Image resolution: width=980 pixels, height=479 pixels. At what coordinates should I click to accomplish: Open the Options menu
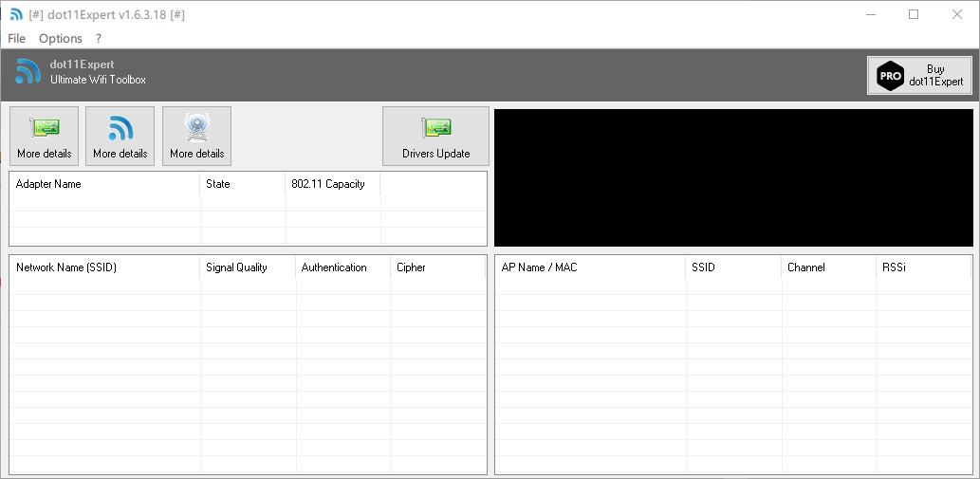click(61, 38)
